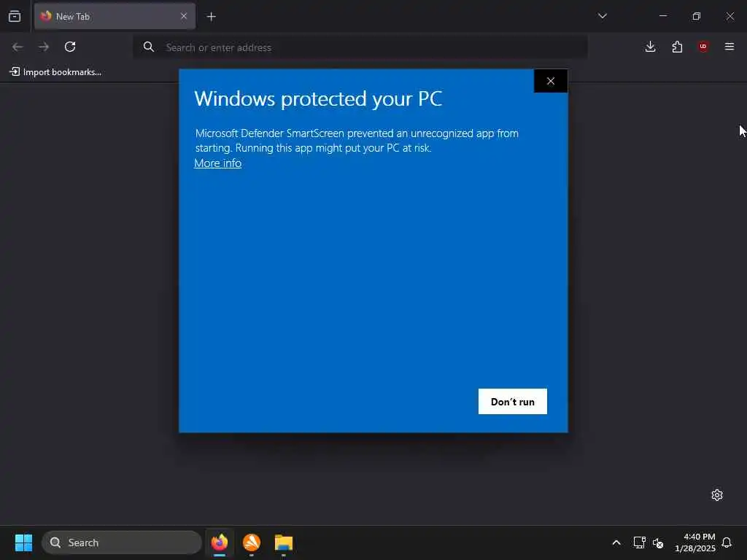This screenshot has width=747, height=560.
Task: Open the clock and date 4:40 PM
Action: click(694, 542)
